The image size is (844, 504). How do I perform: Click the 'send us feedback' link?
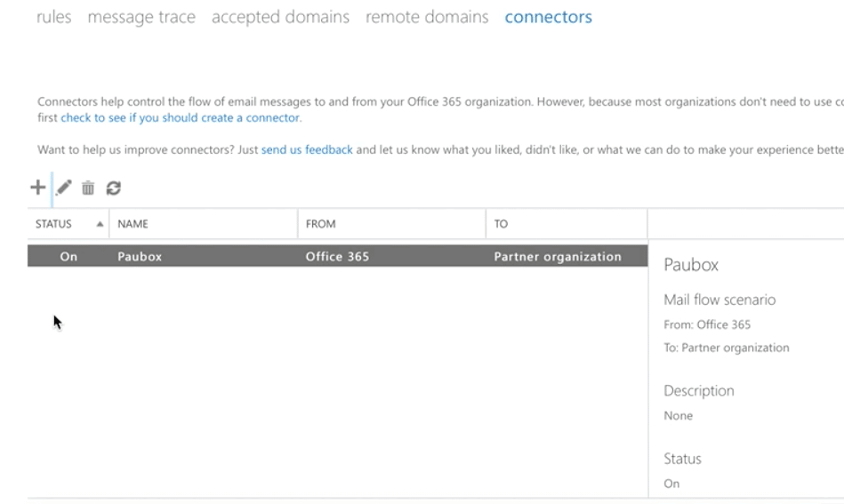point(307,149)
